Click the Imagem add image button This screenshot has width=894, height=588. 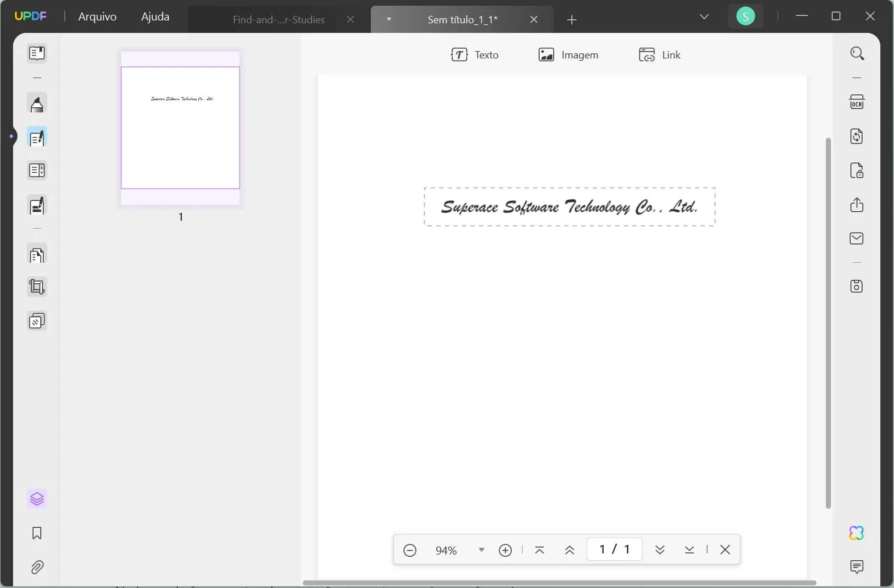pyautogui.click(x=568, y=54)
